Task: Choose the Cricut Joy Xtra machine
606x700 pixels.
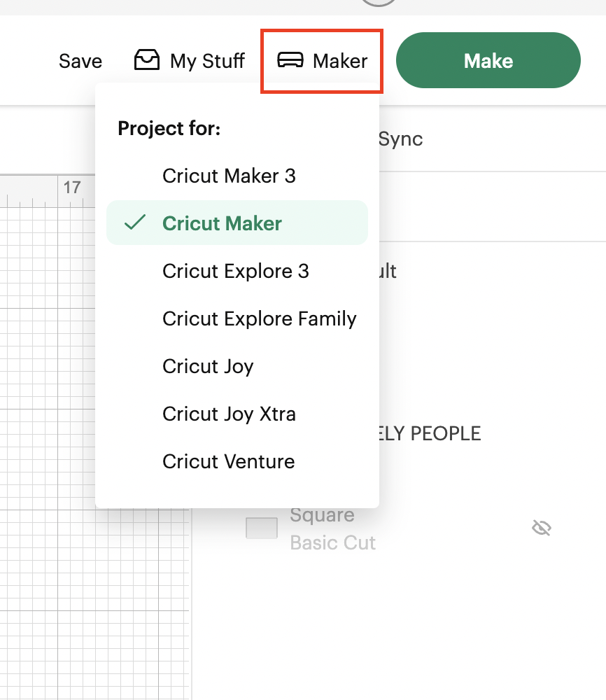Action: pyautogui.click(x=229, y=414)
